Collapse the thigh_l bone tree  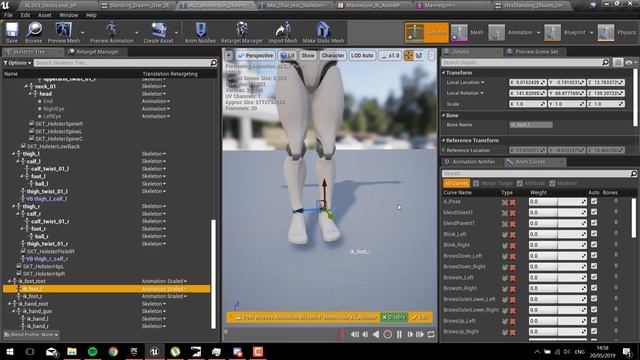(13, 154)
